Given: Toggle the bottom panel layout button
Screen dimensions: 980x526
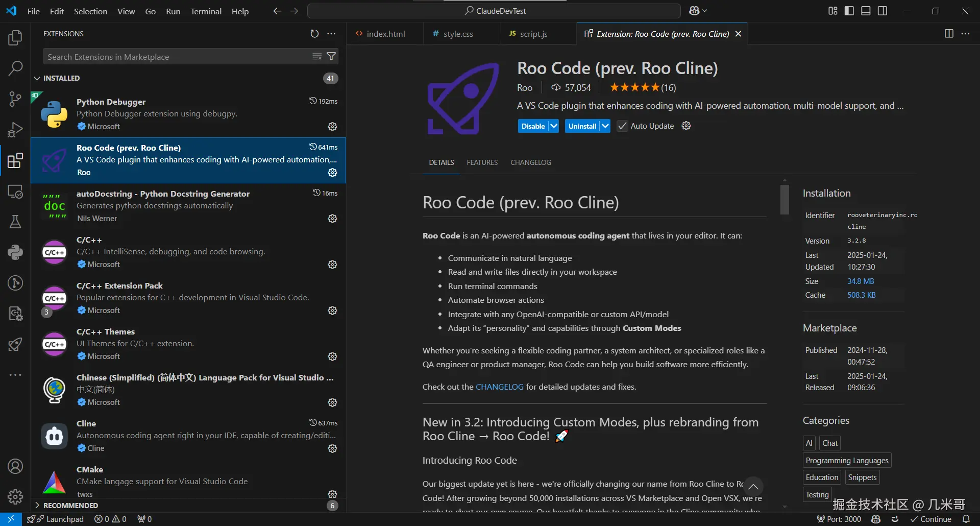Looking at the screenshot, I should click(x=866, y=11).
